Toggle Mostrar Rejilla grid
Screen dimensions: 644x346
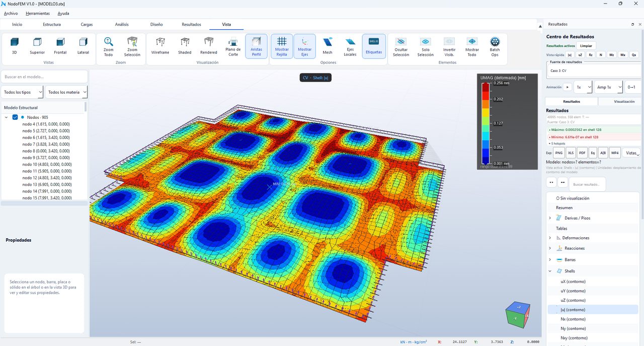tap(282, 46)
